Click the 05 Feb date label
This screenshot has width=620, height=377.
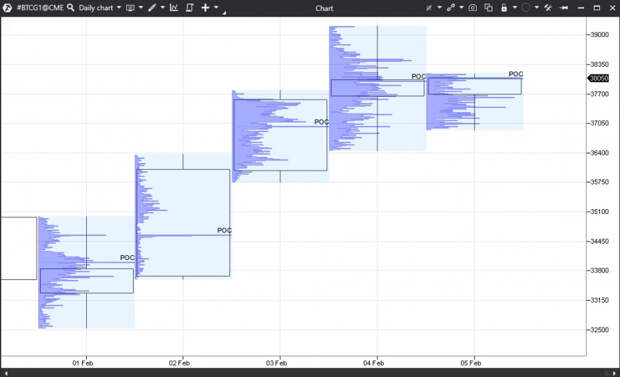(x=471, y=363)
